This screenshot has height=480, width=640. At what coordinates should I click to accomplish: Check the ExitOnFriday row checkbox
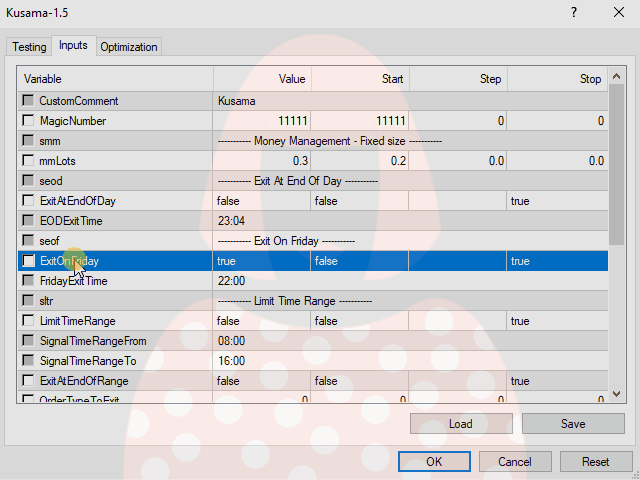click(28, 261)
